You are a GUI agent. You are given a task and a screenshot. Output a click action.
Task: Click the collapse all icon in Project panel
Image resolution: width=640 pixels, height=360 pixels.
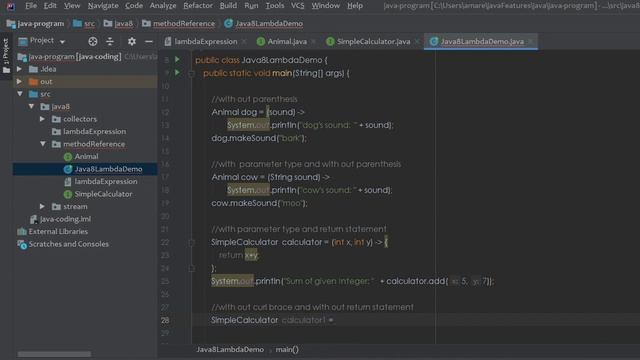click(x=110, y=41)
